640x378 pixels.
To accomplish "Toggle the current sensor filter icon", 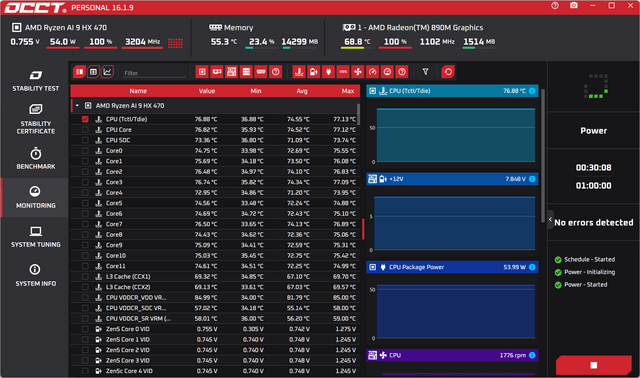I will 343,72.
